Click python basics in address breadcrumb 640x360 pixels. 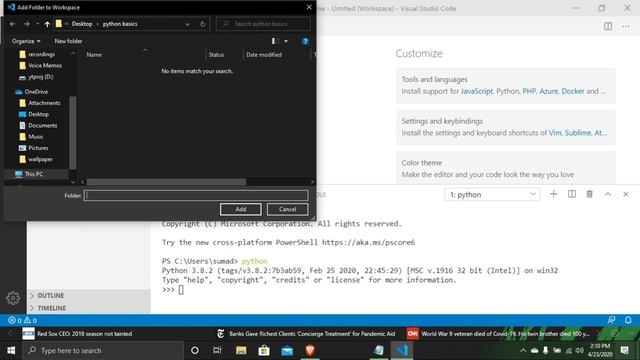point(120,24)
